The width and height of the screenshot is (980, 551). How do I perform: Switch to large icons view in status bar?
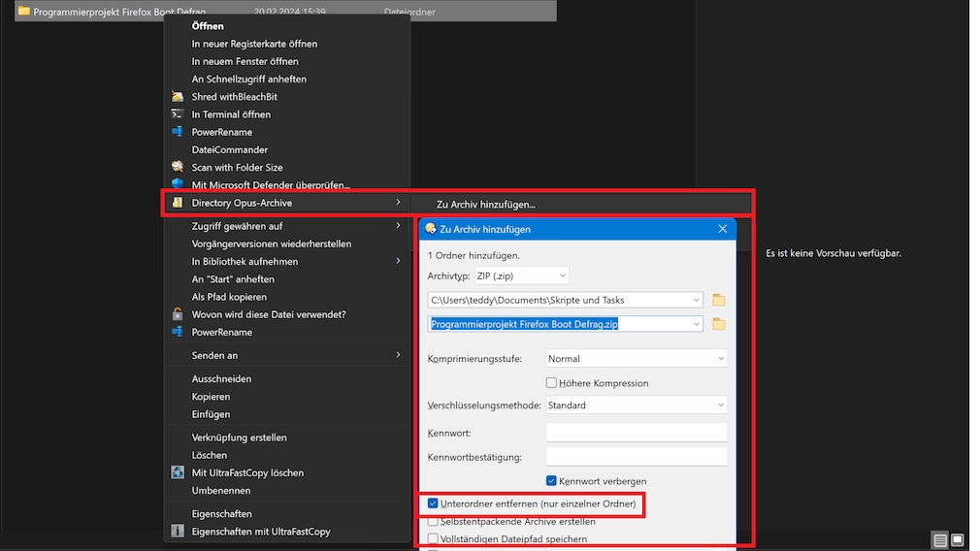coord(957,539)
